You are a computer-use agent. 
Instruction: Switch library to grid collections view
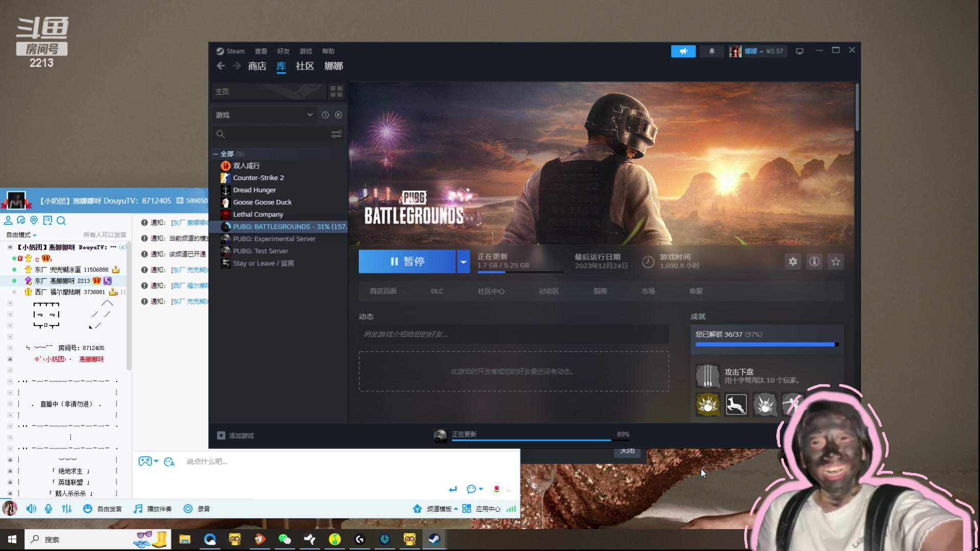pos(336,91)
